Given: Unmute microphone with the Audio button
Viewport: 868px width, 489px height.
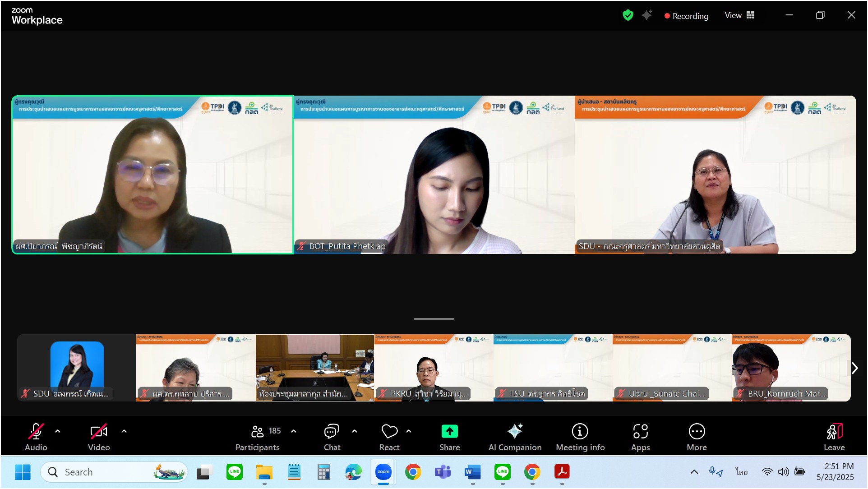Looking at the screenshot, I should pos(36,437).
